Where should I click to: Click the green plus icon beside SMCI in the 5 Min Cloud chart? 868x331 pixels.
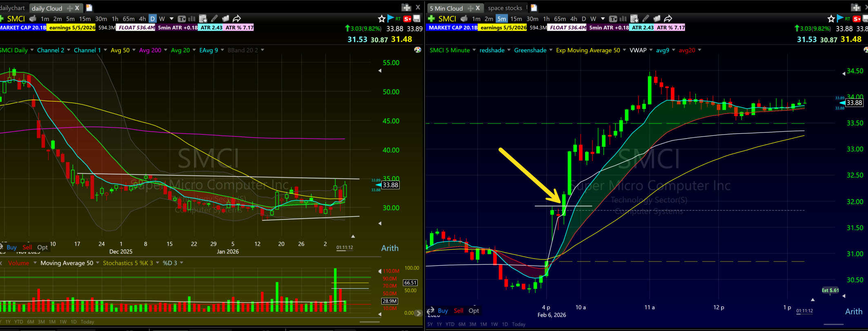coord(431,19)
